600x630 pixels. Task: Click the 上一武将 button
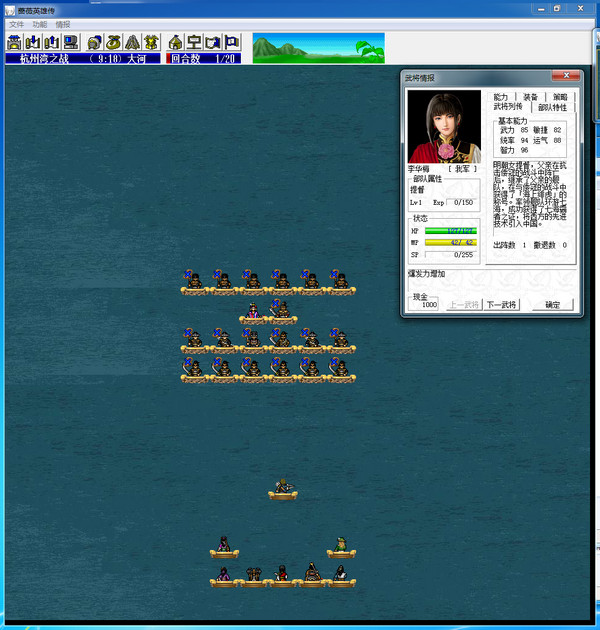pos(464,305)
